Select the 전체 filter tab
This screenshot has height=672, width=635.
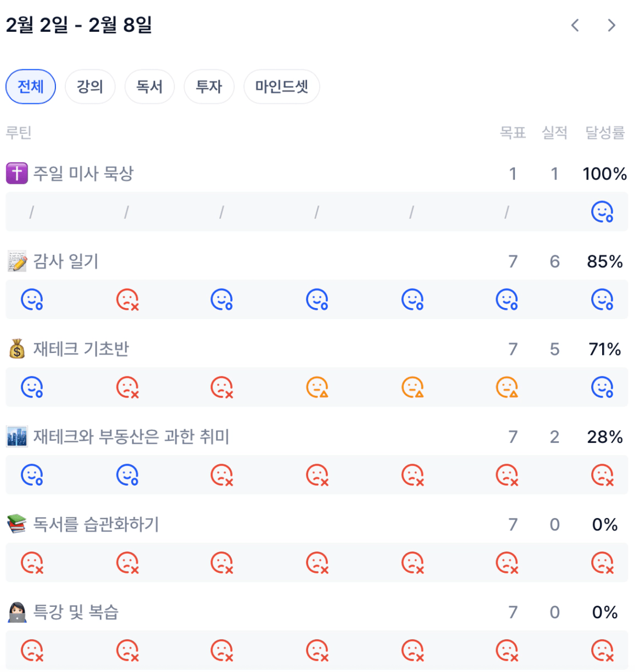(31, 87)
